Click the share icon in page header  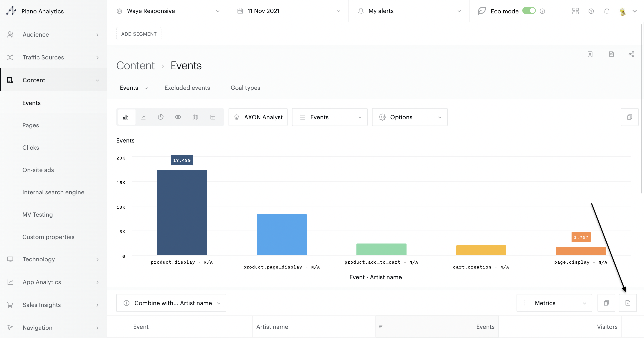(x=631, y=54)
